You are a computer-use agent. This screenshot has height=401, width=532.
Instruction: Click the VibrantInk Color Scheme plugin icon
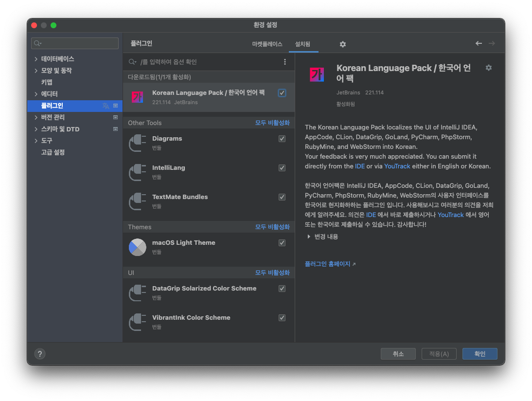tap(138, 322)
